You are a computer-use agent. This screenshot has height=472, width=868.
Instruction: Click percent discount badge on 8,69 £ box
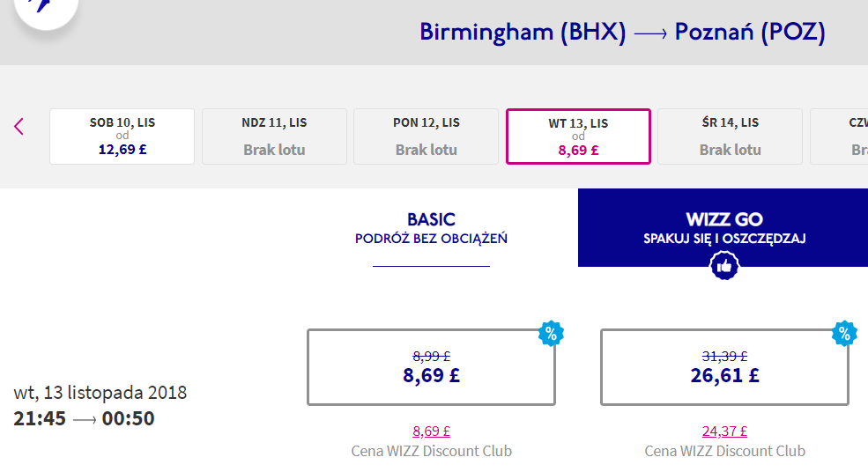coord(551,334)
